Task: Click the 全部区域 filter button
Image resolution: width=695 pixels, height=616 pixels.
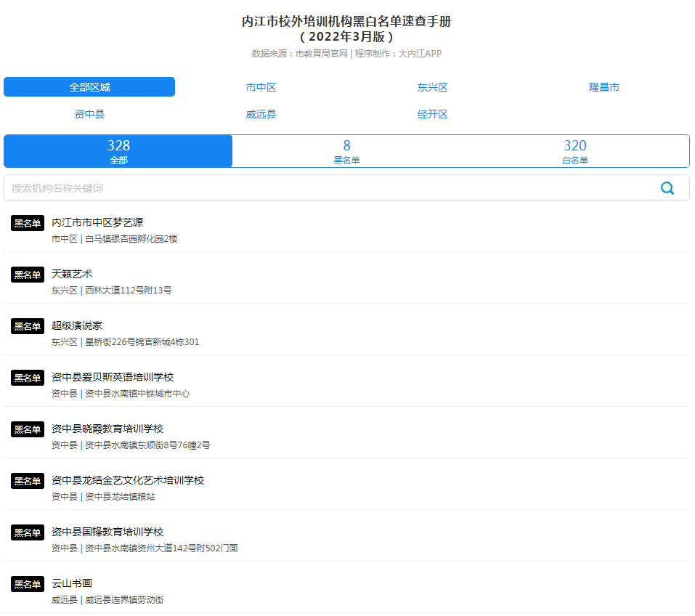Action: tap(89, 86)
